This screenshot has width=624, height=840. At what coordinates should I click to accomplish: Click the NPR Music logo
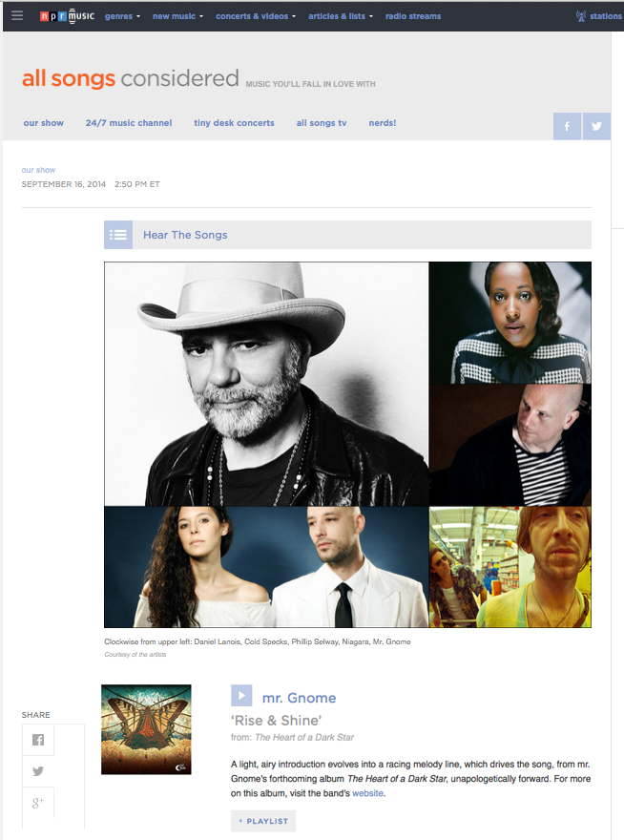[67, 16]
